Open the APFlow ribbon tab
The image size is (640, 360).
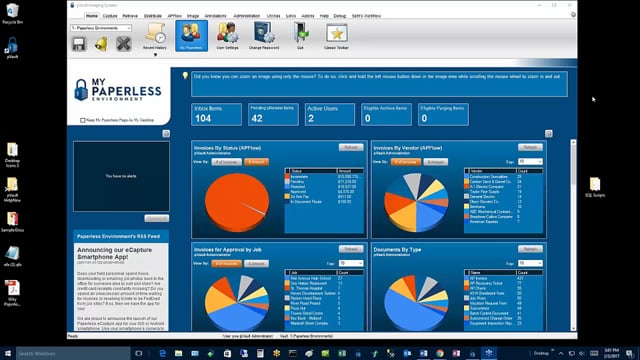(174, 16)
